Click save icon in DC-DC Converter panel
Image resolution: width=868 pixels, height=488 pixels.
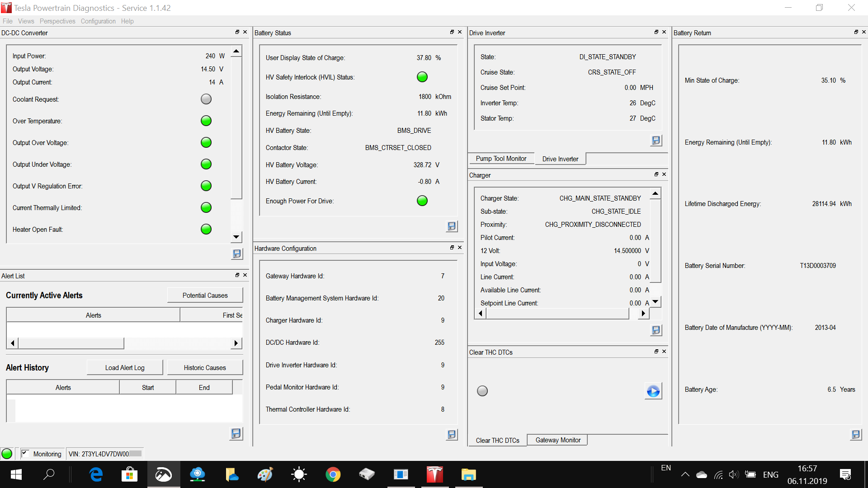tap(237, 254)
